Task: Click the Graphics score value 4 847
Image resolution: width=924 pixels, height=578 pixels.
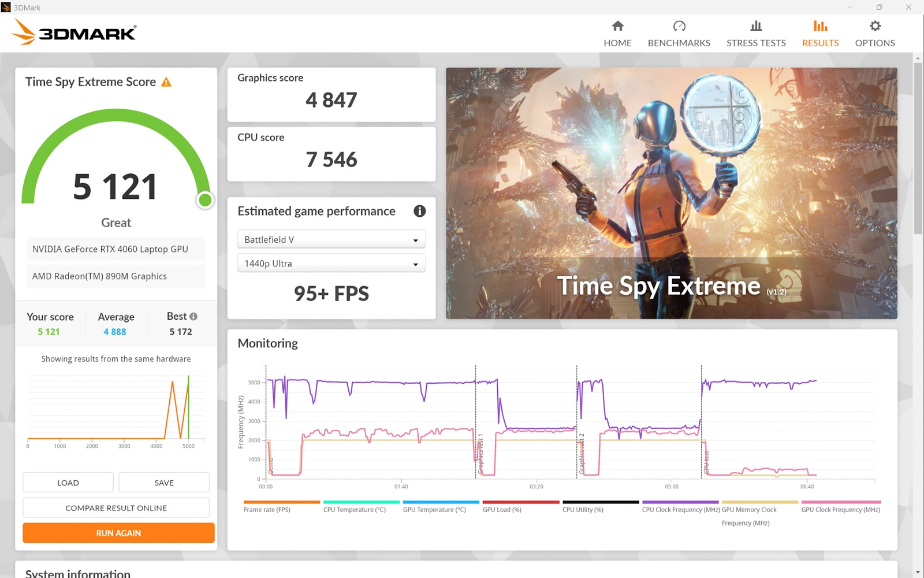Action: 331,100
